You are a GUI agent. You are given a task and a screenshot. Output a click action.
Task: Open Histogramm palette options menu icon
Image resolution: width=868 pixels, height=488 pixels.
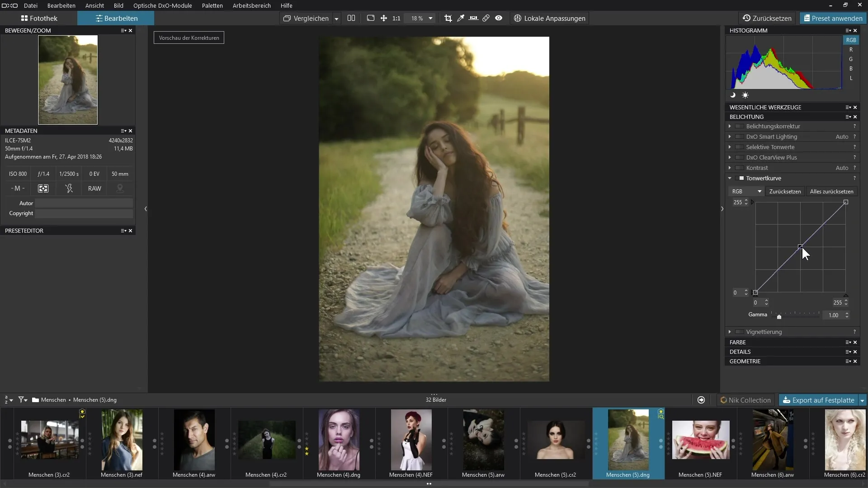pos(848,31)
